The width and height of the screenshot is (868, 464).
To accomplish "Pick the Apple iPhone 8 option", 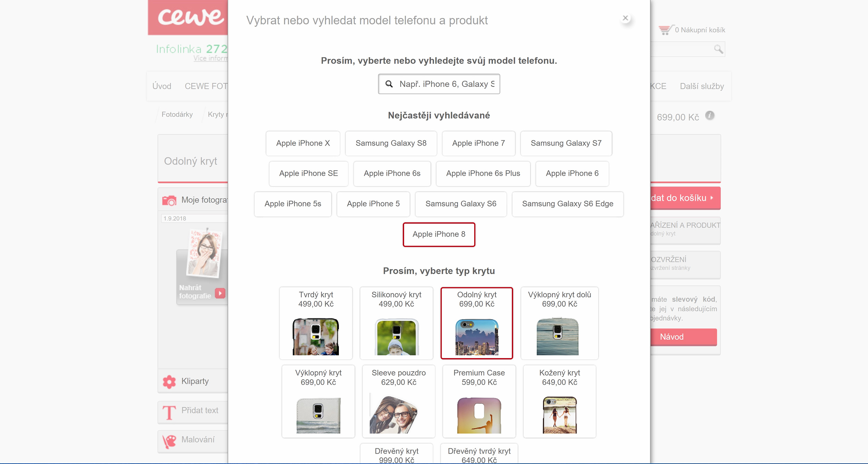I will click(439, 234).
